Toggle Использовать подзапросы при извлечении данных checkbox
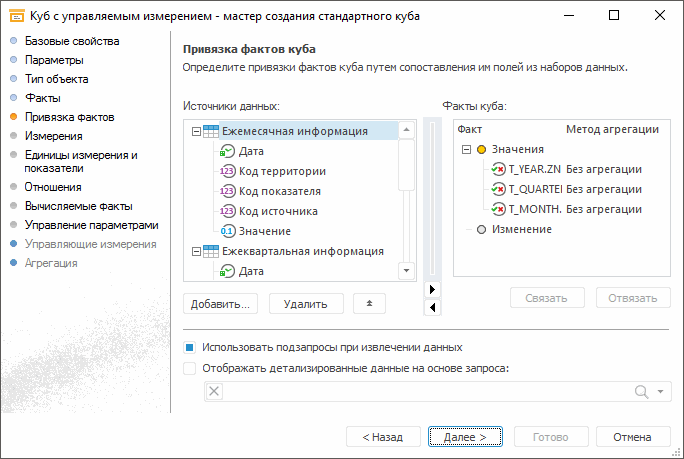Viewport: 684px width, 459px height. (x=190, y=347)
